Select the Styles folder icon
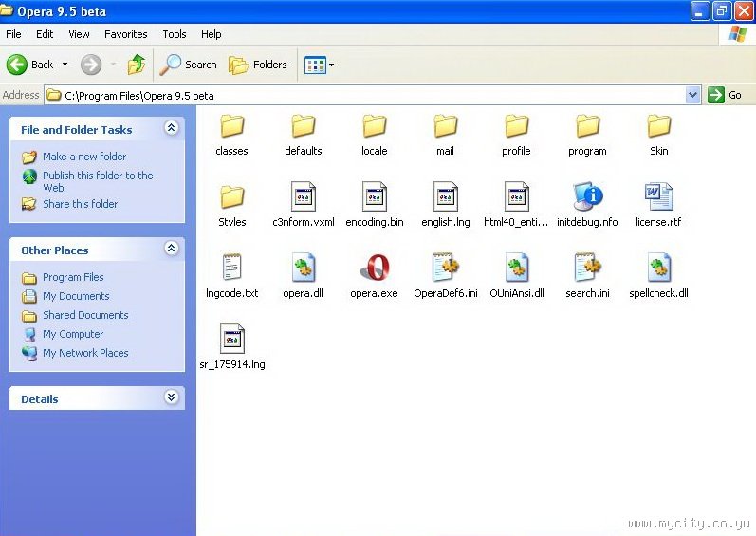This screenshot has width=756, height=536. coord(232,197)
